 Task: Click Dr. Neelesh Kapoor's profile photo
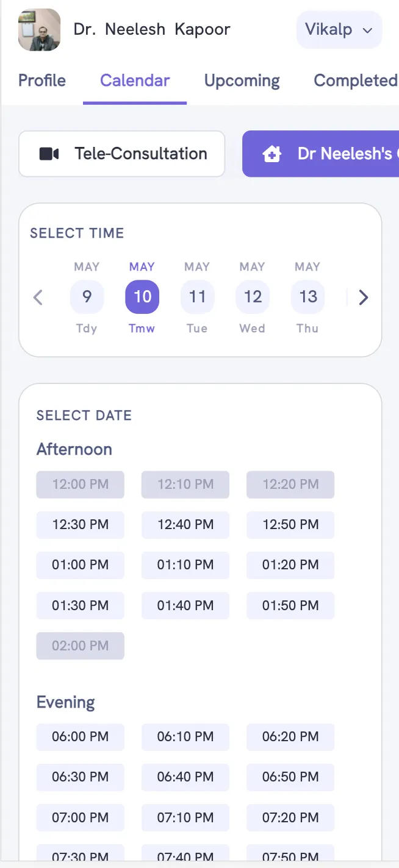click(x=40, y=29)
